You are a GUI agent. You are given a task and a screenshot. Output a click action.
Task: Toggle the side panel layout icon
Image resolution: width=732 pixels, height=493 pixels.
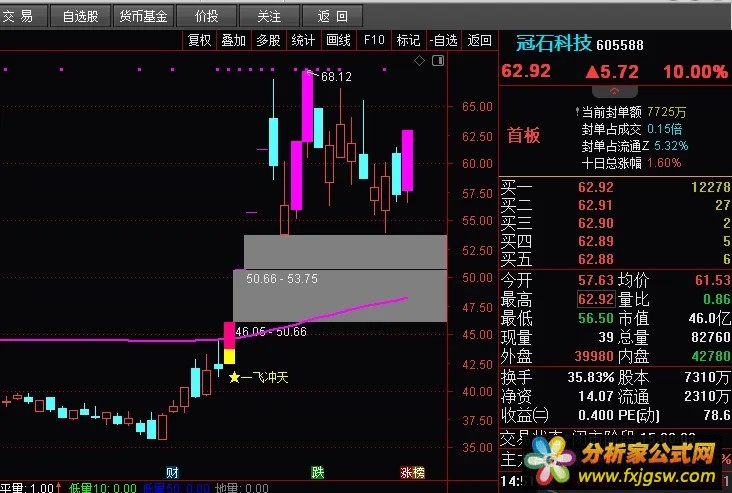(438, 60)
